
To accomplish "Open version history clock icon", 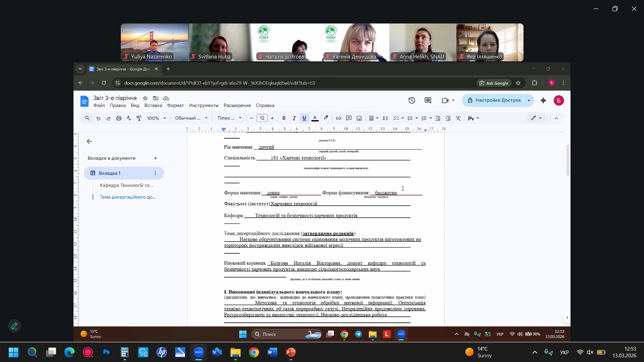I will (411, 100).
